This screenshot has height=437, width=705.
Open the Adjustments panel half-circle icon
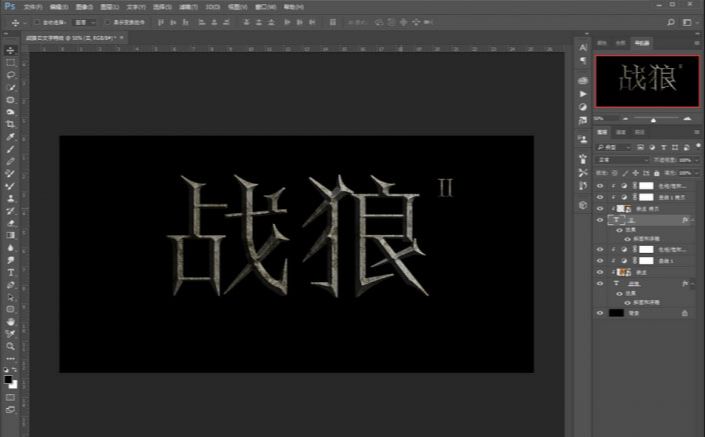click(583, 107)
